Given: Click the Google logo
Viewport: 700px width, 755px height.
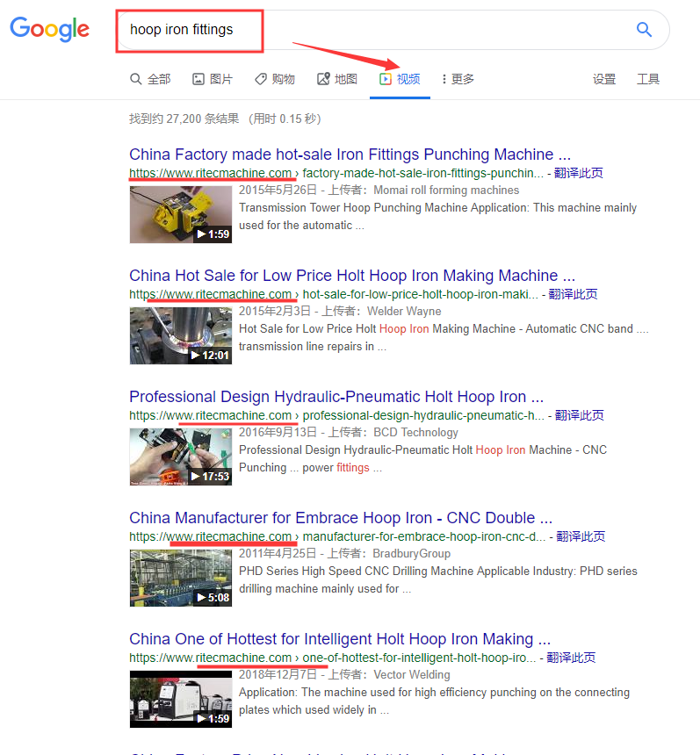Looking at the screenshot, I should tap(50, 29).
